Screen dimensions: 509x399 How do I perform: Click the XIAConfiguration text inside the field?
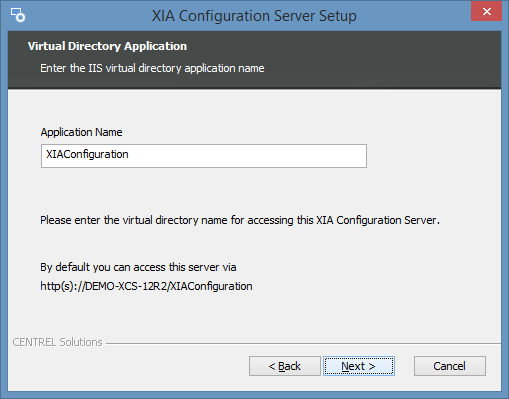click(87, 154)
